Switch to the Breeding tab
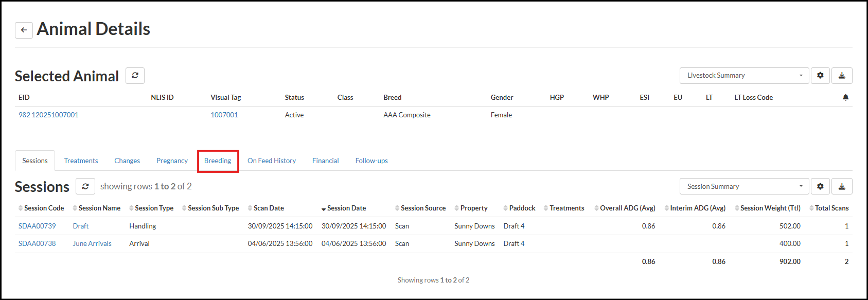This screenshot has width=868, height=300. tap(218, 161)
